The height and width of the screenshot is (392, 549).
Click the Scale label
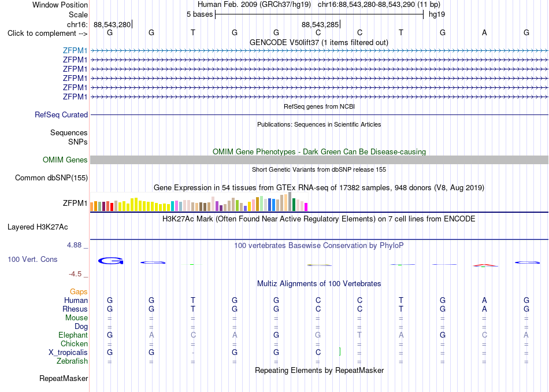[78, 14]
